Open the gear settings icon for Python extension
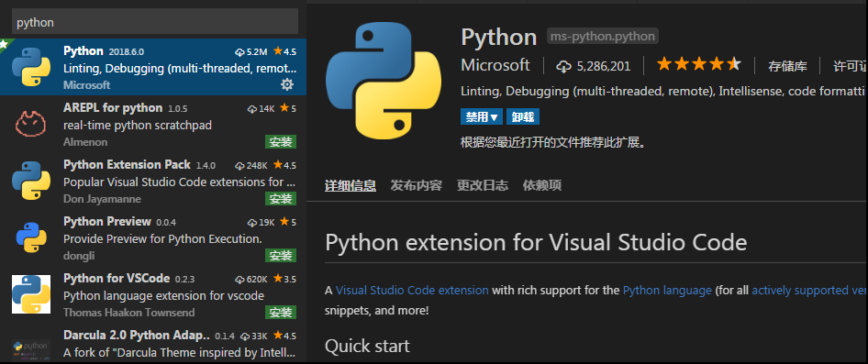 click(x=287, y=84)
